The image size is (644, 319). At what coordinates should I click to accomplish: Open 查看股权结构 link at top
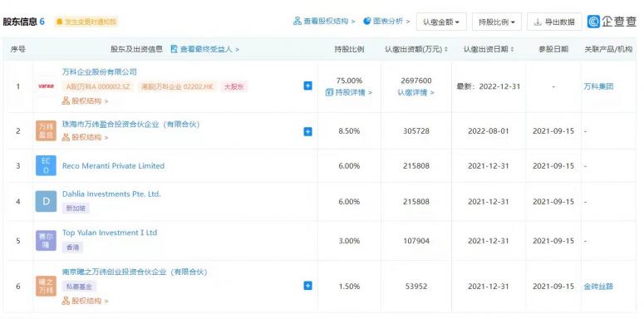click(x=324, y=22)
